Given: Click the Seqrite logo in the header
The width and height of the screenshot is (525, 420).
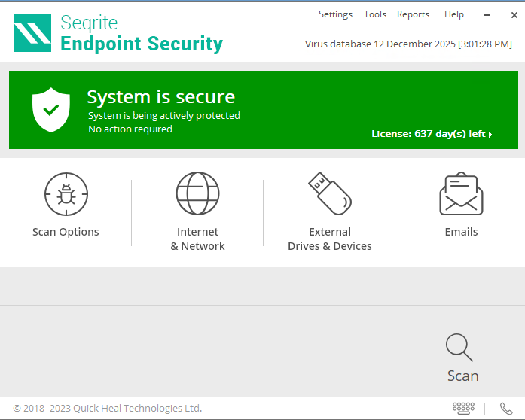Looking at the screenshot, I should click(x=32, y=34).
